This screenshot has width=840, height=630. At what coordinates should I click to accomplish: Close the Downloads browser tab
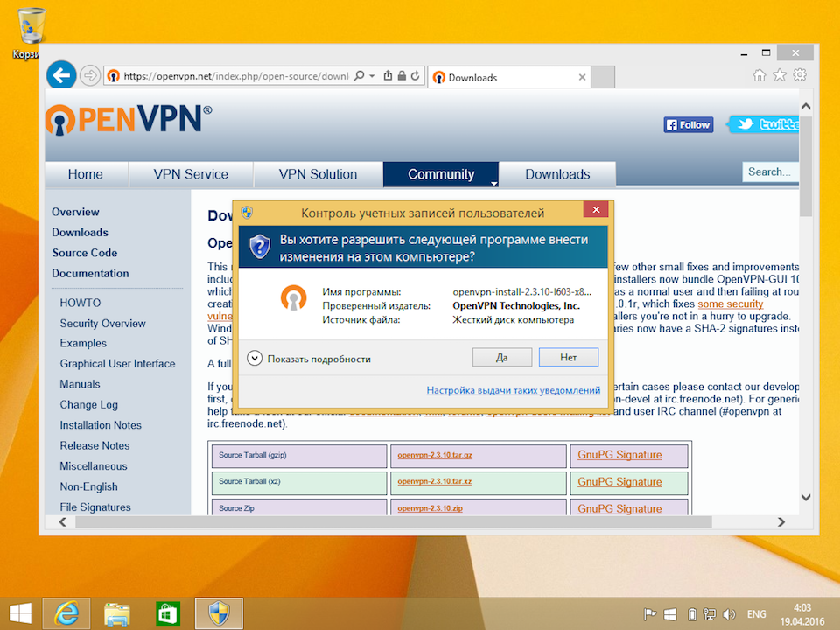coord(582,78)
